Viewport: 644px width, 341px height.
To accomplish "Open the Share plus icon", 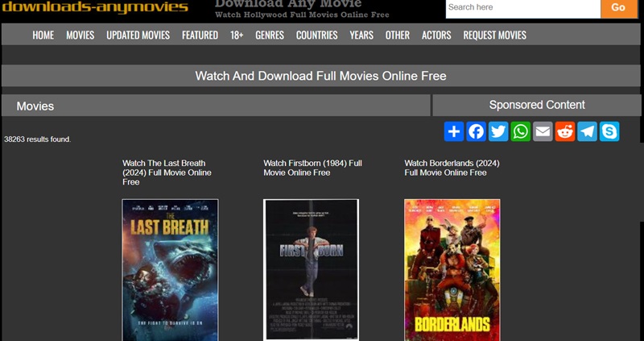I will (x=454, y=131).
